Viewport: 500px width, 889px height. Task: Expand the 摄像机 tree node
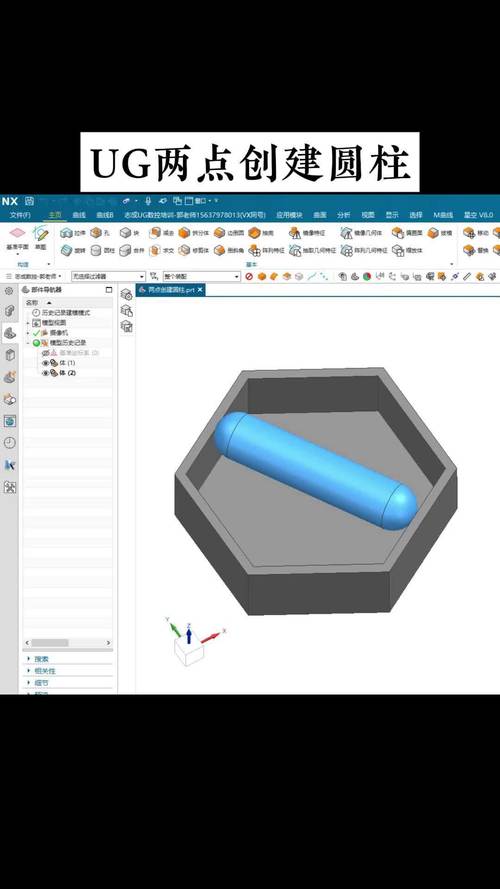pyautogui.click(x=27, y=333)
